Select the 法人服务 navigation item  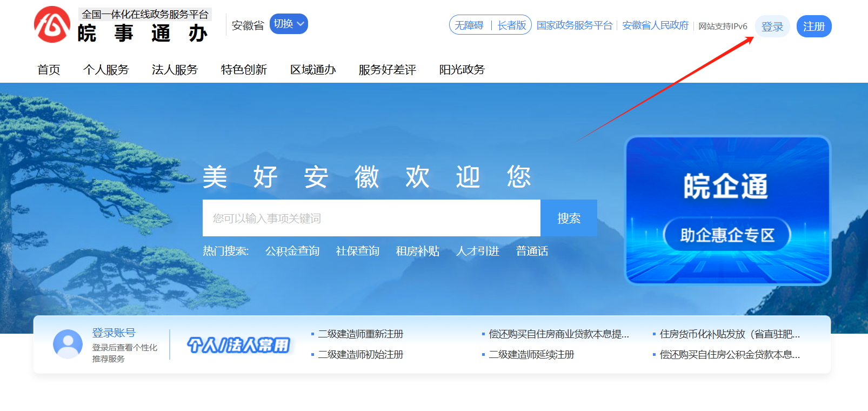[x=175, y=70]
